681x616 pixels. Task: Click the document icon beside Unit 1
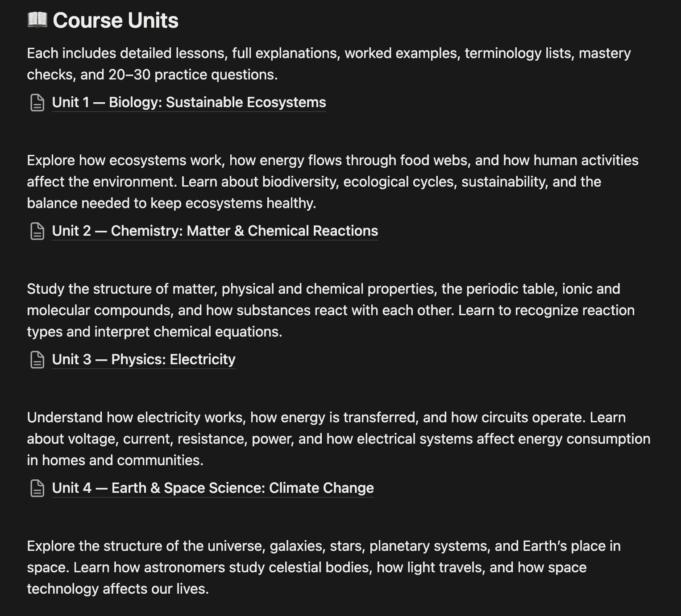pyautogui.click(x=37, y=103)
